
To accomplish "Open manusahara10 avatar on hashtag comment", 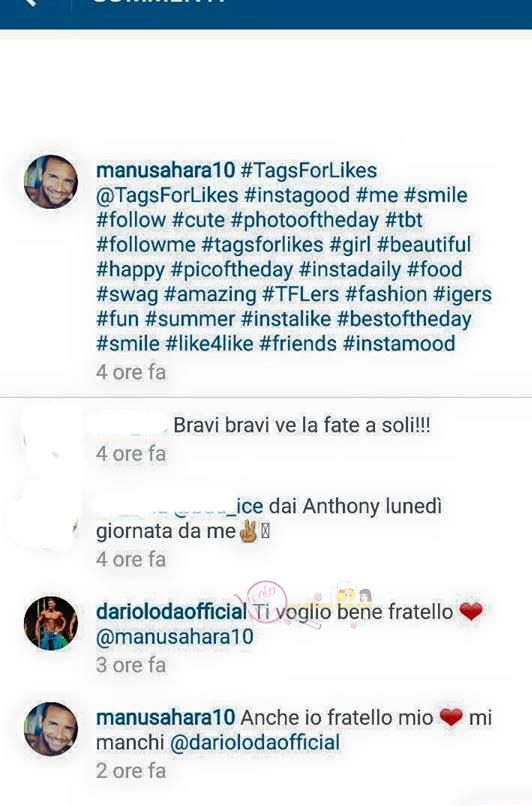I will (51, 182).
